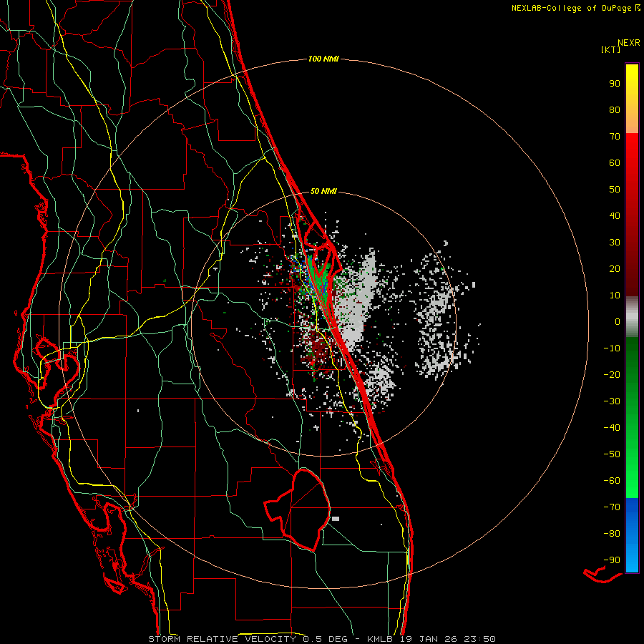This screenshot has height=644, width=644.
Task: Click the -90 scale value
Action: click(x=612, y=560)
